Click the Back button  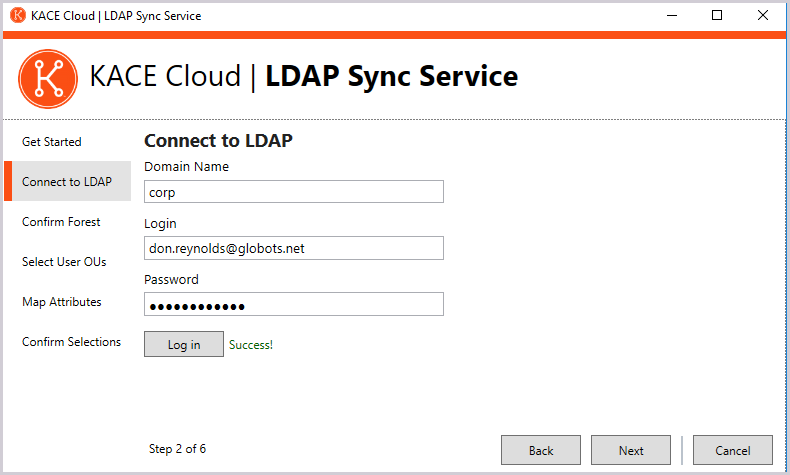pyautogui.click(x=541, y=450)
